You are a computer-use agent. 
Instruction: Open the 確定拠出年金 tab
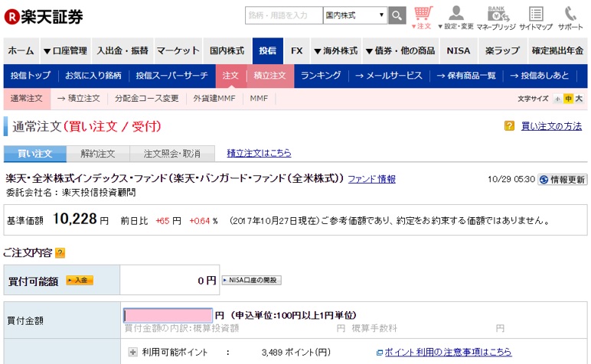[557, 50]
